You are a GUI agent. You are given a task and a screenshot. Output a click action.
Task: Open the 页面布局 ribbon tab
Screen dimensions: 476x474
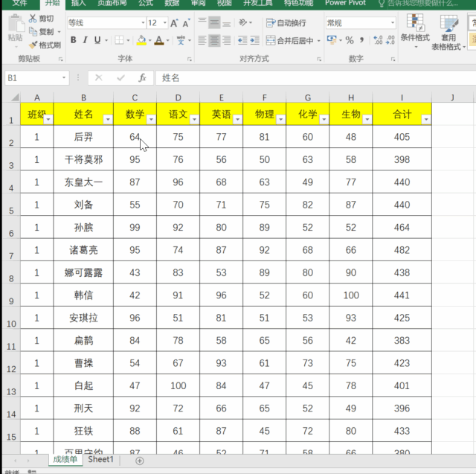point(112,3)
